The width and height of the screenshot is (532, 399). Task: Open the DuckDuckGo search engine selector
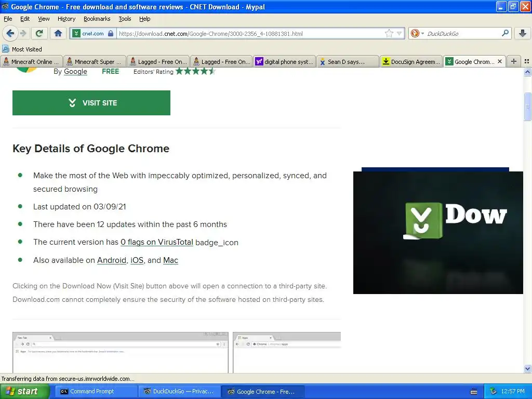417,33
